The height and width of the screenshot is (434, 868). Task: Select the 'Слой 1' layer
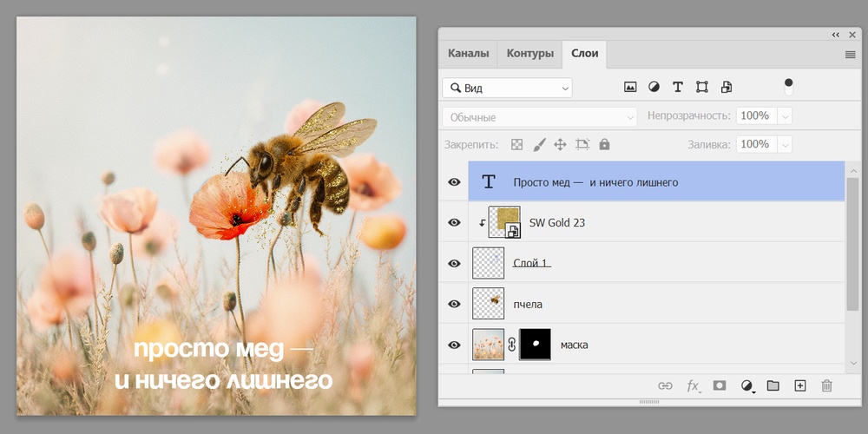coord(531,263)
